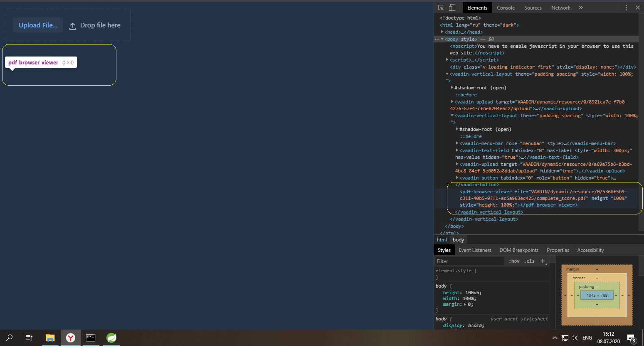Open File Explorer from the taskbar
644x347 pixels.
(x=50, y=338)
